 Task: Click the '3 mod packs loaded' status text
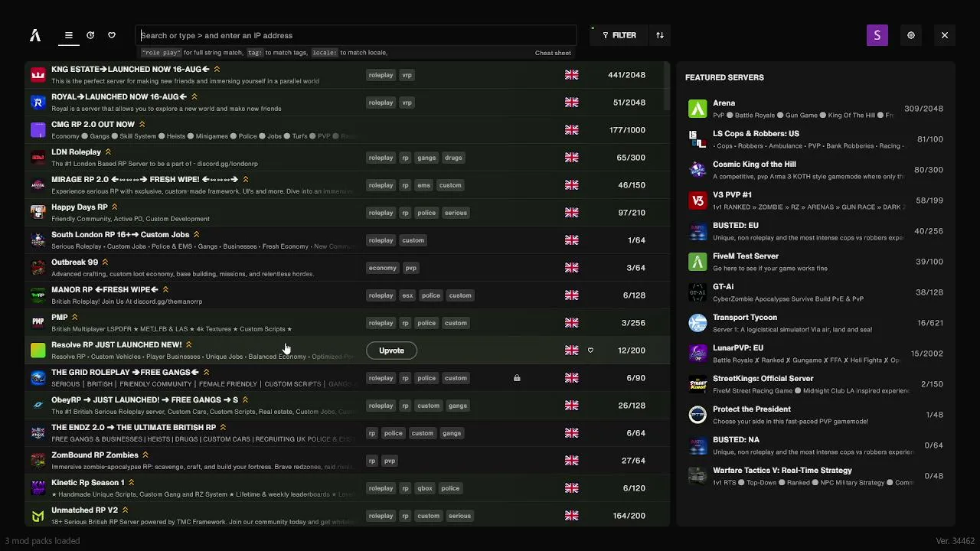42,541
